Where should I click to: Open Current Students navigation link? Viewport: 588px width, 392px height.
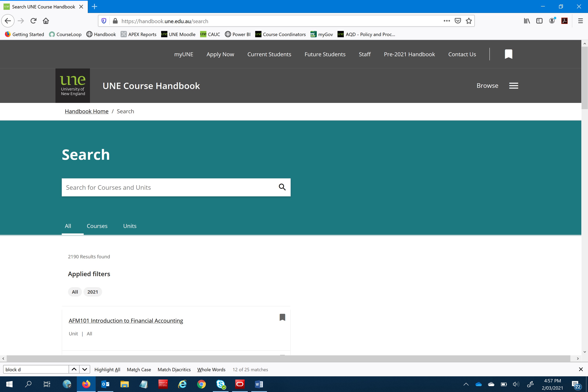(x=269, y=54)
